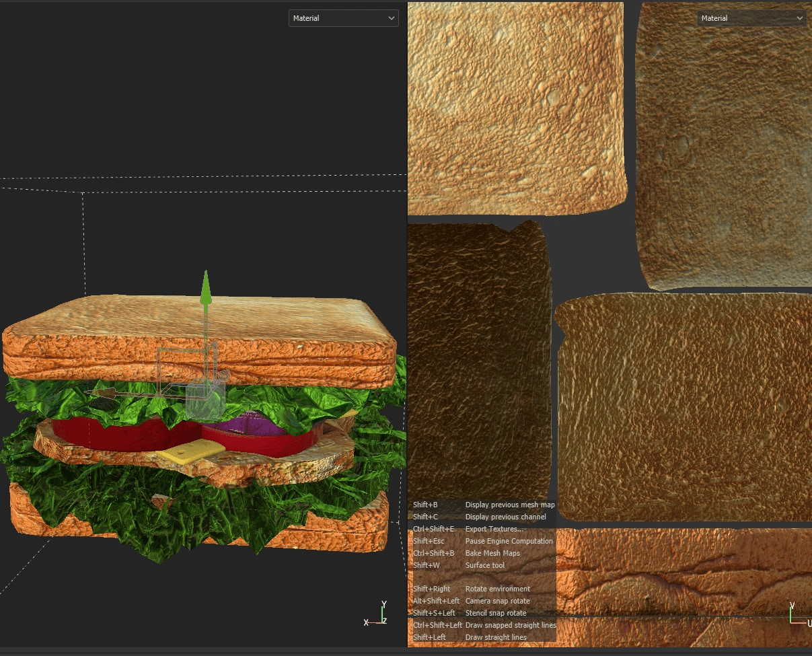Click the XYZ axis indicator in the 3D viewport

(376, 614)
